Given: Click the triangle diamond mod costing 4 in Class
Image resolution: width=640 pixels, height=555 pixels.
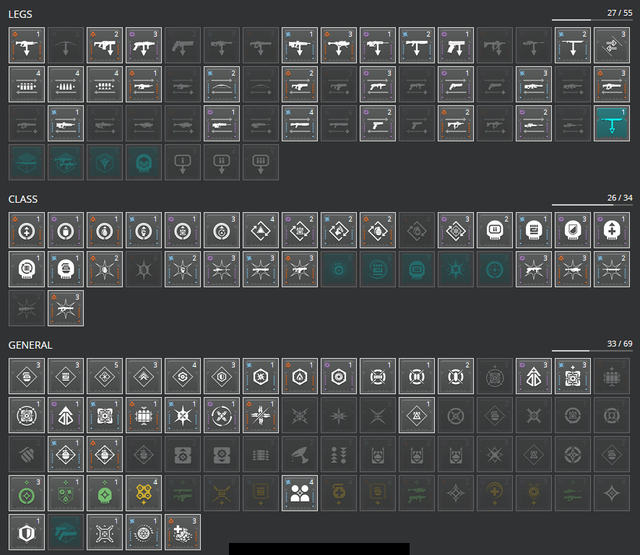Looking at the screenshot, I should point(261,230).
